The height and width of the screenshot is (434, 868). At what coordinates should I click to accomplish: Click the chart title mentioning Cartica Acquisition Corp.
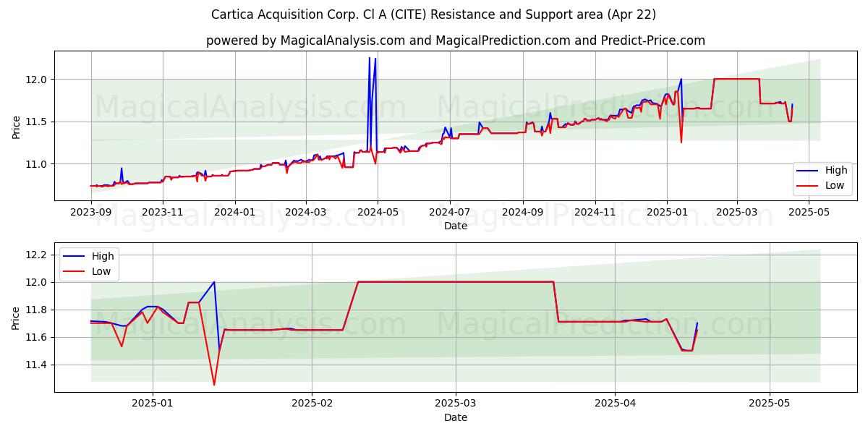[x=434, y=14]
